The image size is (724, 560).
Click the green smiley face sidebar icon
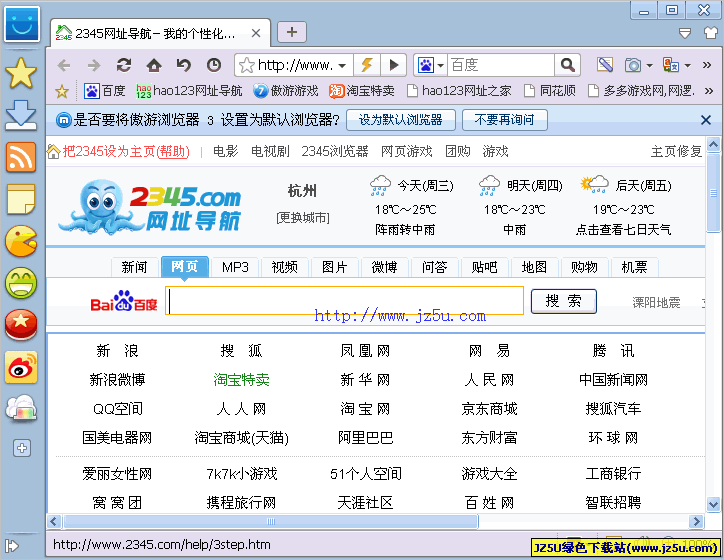[x=21, y=283]
